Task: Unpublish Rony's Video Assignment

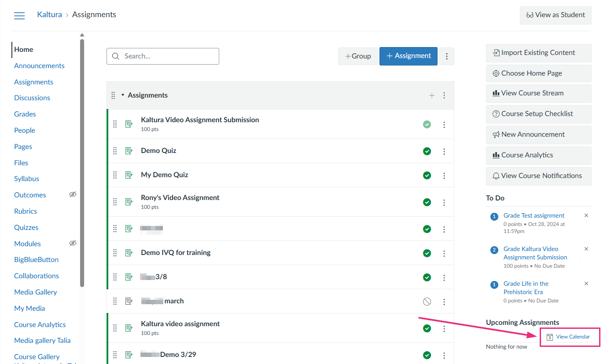Action: coord(427,202)
